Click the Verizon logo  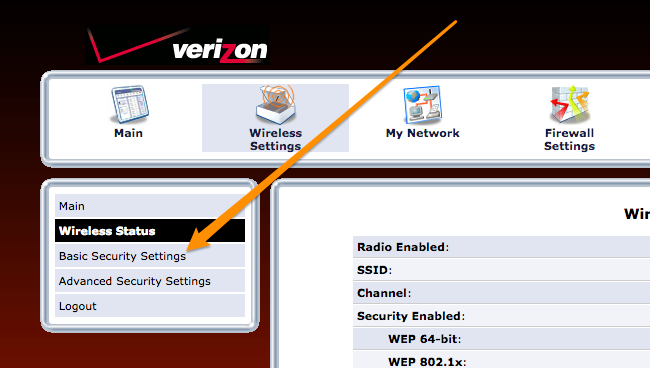[x=178, y=46]
